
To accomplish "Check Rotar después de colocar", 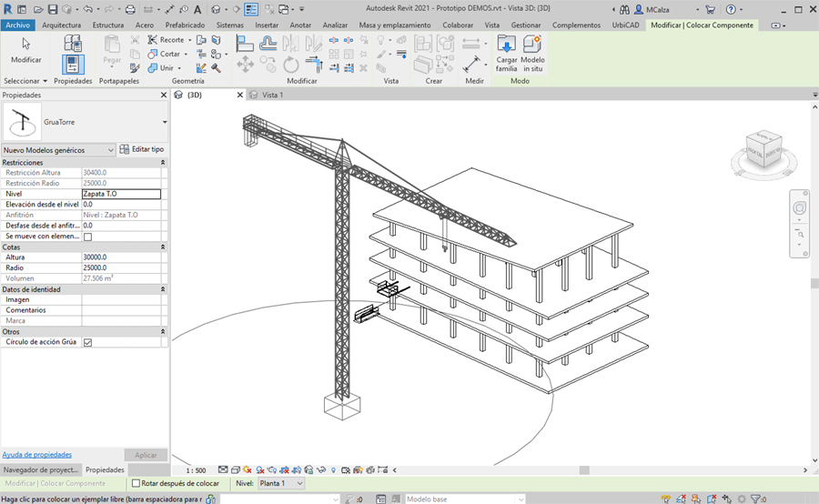I will 136,484.
